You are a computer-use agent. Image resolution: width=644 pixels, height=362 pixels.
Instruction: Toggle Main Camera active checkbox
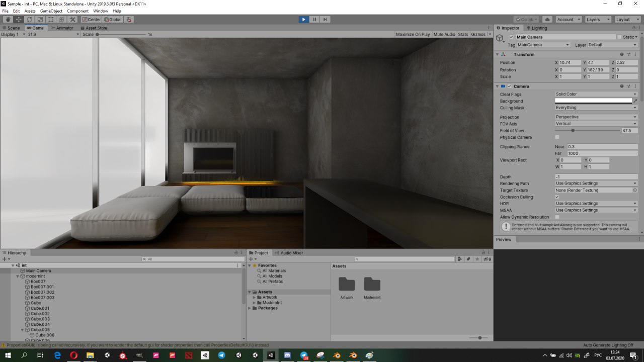click(x=512, y=37)
